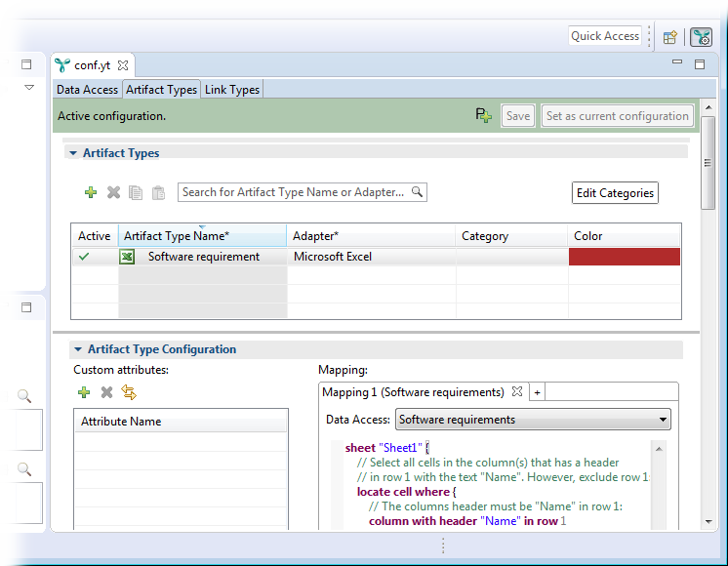Click the add artifact type green plus icon
The image size is (728, 566).
pyautogui.click(x=91, y=192)
